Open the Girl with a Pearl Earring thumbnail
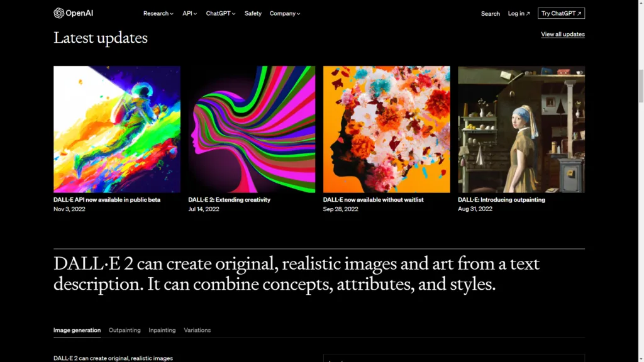 tap(521, 129)
